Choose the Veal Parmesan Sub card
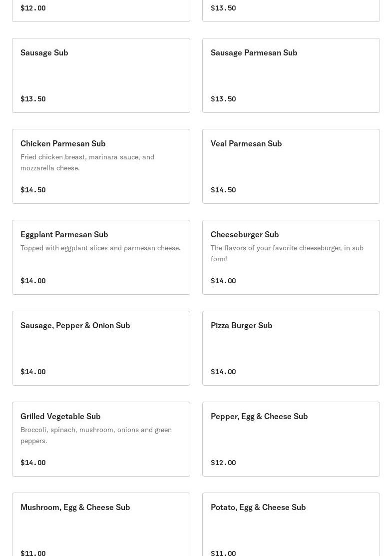Screen dimensions: 392x556 click(x=291, y=166)
